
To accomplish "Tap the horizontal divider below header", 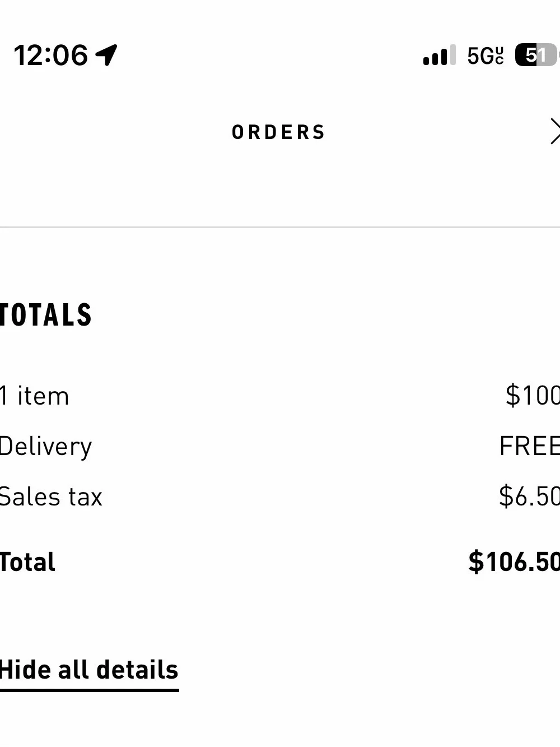I will [x=280, y=227].
